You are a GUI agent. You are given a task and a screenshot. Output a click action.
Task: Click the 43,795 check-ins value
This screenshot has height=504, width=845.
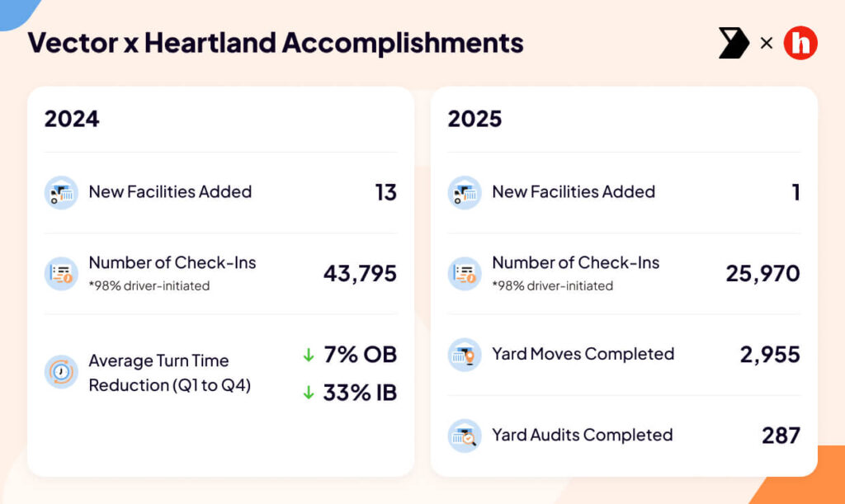click(360, 274)
